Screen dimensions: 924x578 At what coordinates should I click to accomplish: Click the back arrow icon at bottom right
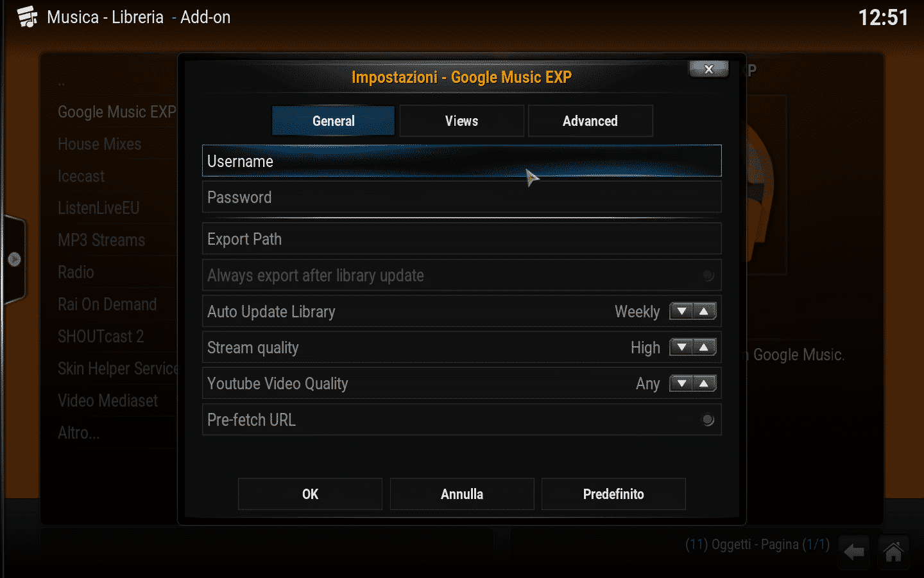click(x=854, y=551)
